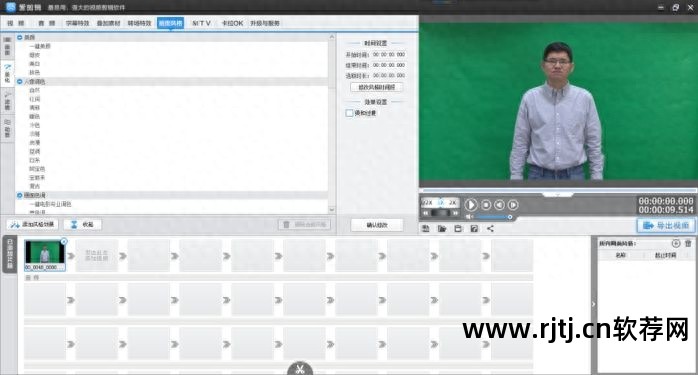
Task: Select the 一键电影专业调色 entry
Action: 50,204
